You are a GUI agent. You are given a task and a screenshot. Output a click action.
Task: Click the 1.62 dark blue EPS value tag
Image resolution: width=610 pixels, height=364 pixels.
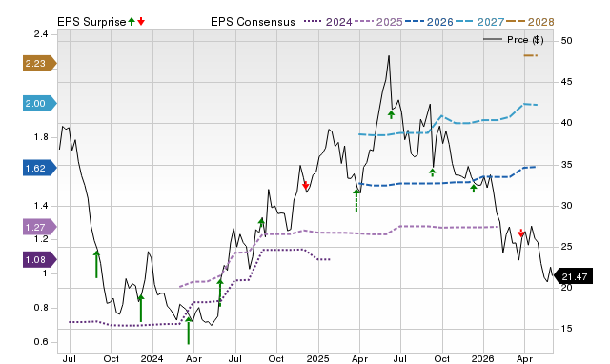tap(40, 168)
